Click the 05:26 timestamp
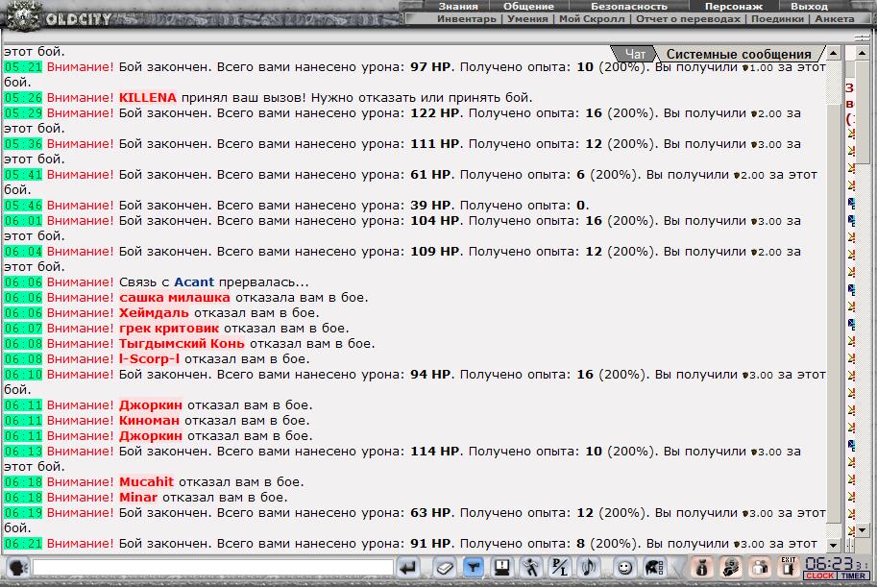 (x=23, y=97)
